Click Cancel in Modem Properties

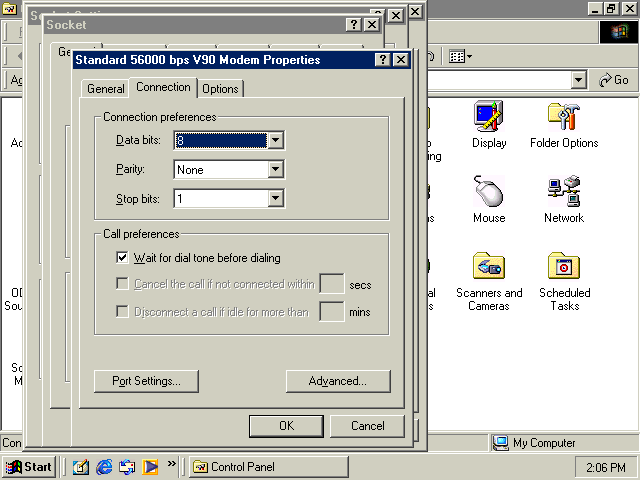click(367, 426)
